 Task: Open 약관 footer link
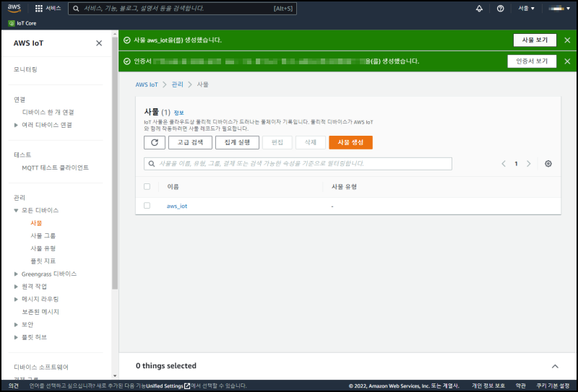tap(520, 386)
